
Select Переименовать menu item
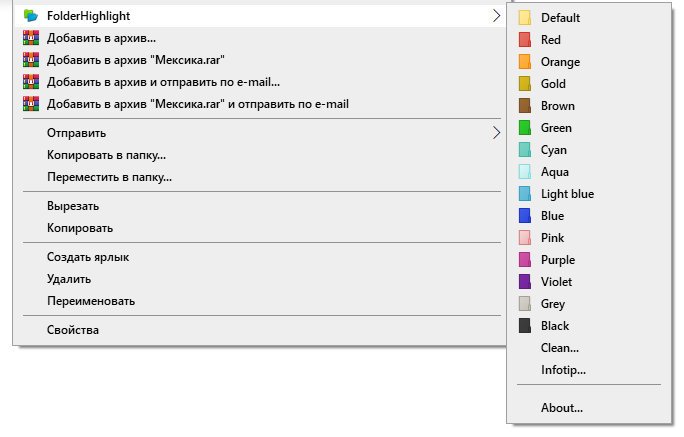point(260,301)
